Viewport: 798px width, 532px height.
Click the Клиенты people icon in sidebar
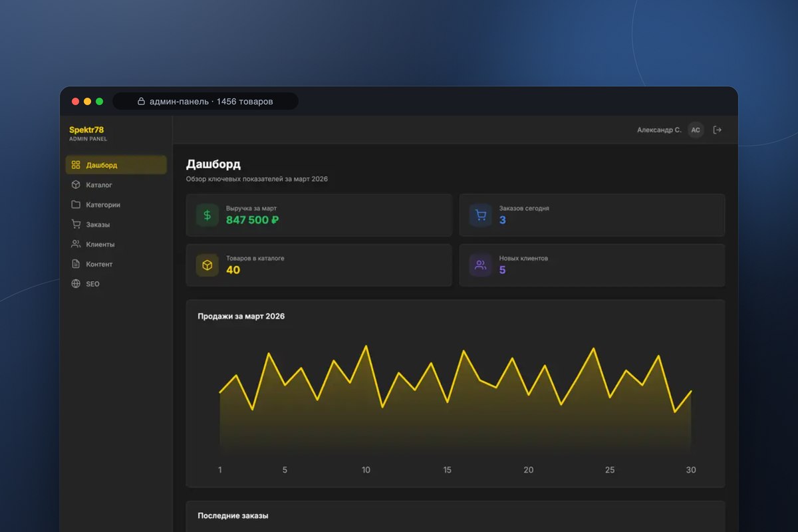[x=76, y=244]
